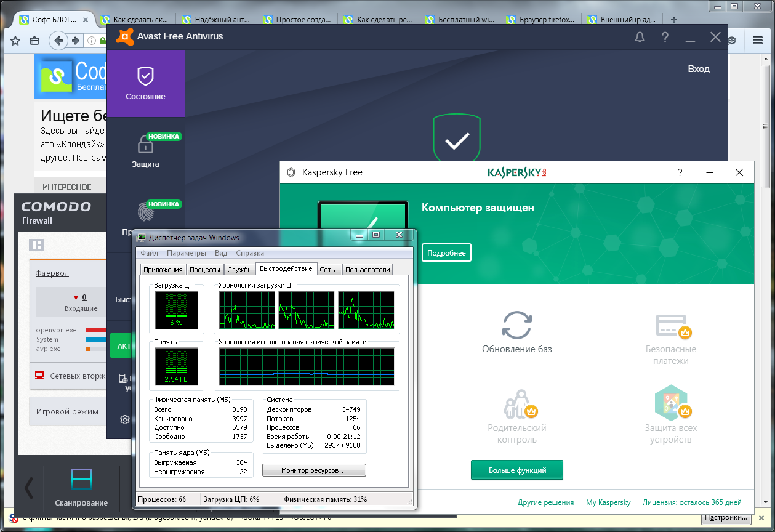
Task: Open Защита всех устройств in Kaspersky
Action: pos(671,415)
